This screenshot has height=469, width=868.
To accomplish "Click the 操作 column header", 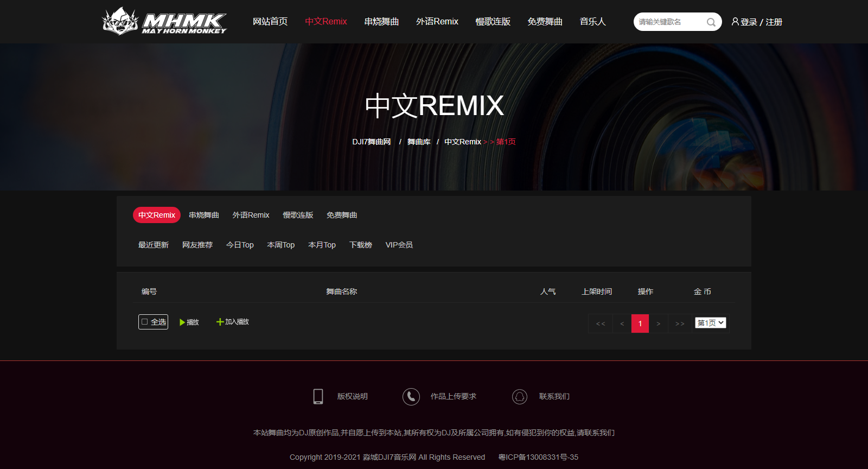I will 646,291.
